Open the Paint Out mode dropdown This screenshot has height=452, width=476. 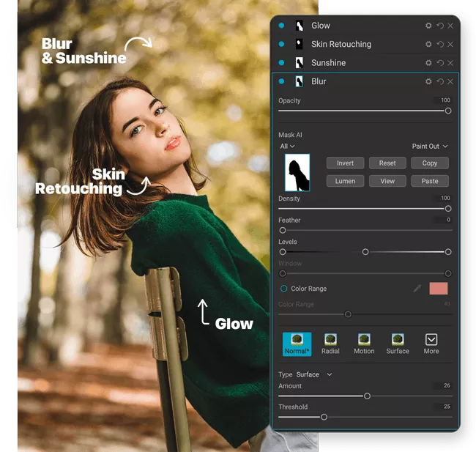pyautogui.click(x=429, y=147)
